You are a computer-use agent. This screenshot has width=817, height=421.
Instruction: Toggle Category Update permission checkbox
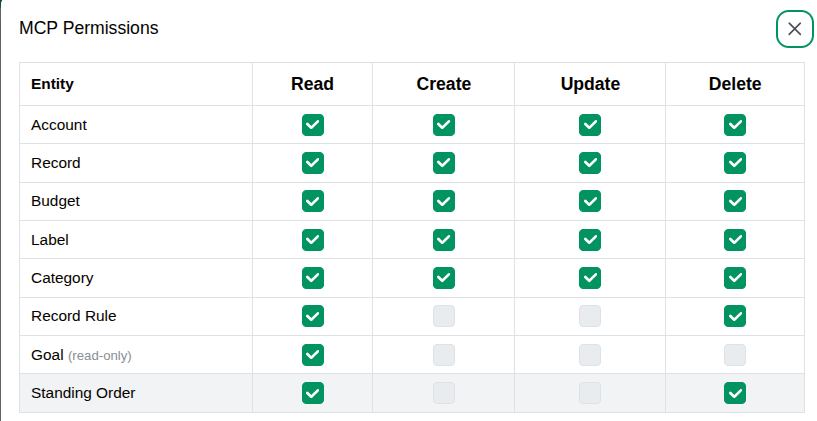click(590, 278)
